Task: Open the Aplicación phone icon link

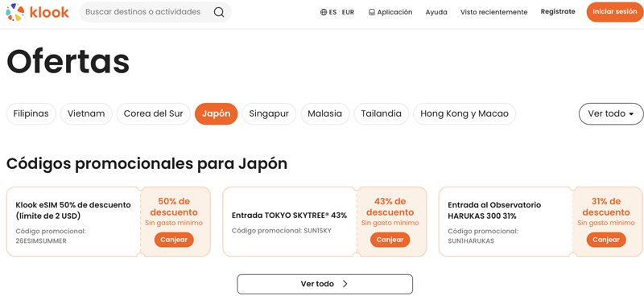Action: point(390,12)
